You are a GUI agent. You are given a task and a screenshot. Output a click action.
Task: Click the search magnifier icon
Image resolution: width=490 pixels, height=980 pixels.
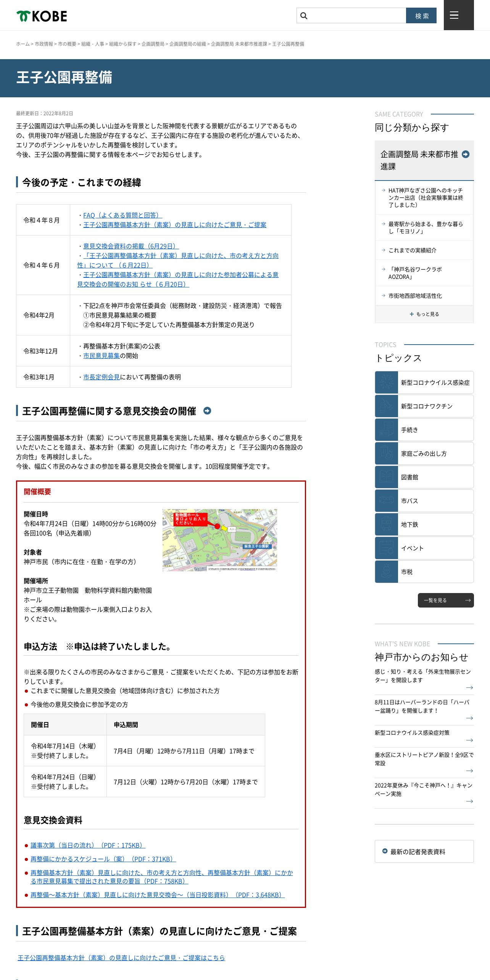[x=304, y=16]
